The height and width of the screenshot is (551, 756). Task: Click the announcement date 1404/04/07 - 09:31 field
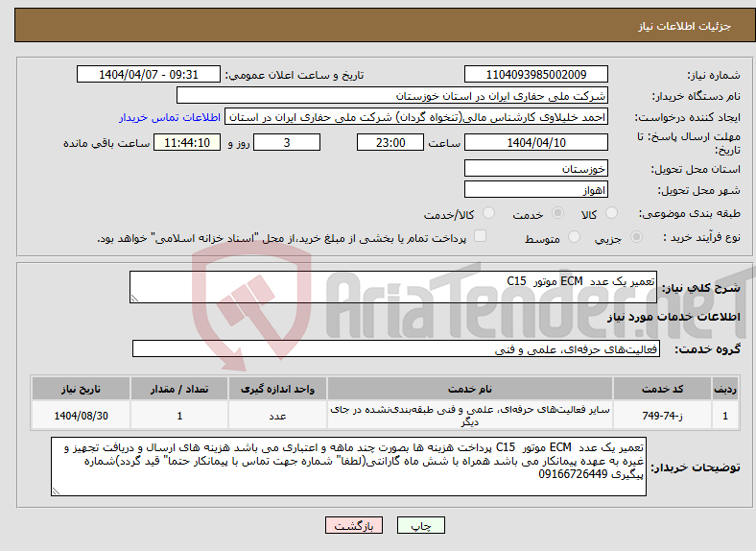pos(149,74)
